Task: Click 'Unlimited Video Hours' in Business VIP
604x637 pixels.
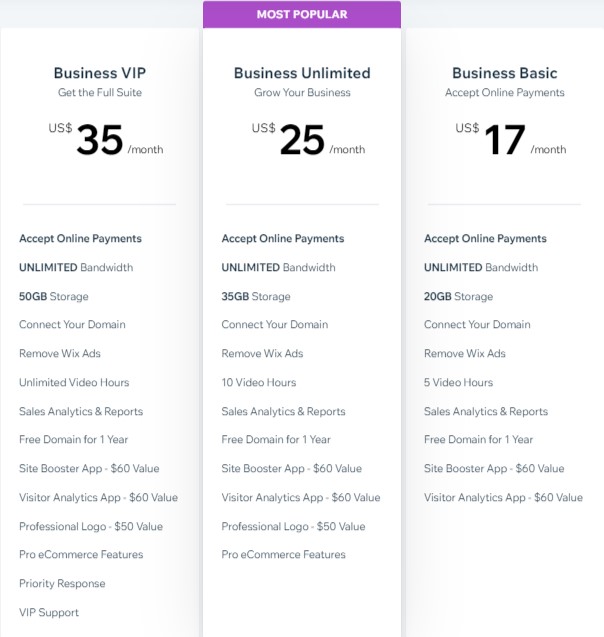Action: click(74, 383)
